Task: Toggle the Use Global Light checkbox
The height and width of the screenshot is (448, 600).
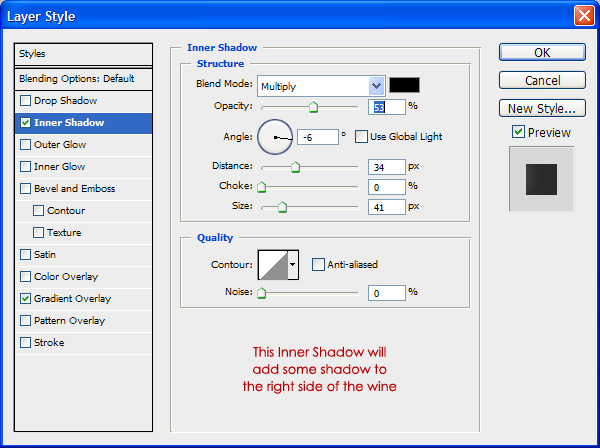Action: tap(361, 137)
